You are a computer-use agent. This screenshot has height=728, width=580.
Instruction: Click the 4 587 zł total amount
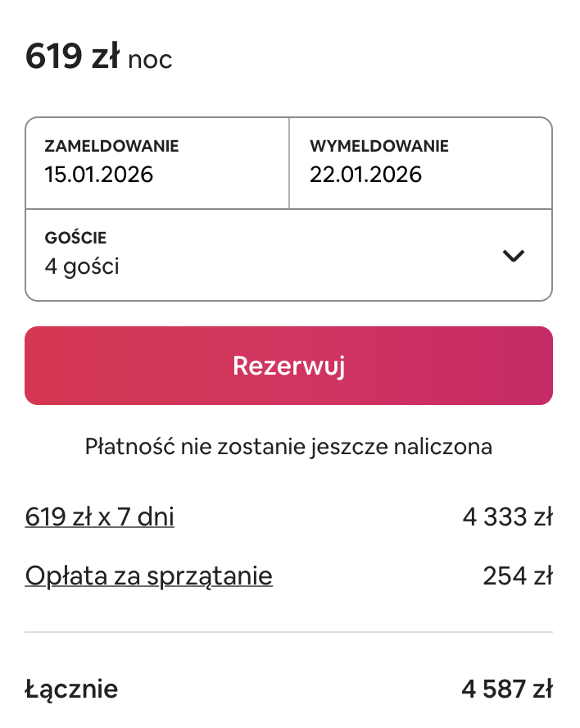507,689
